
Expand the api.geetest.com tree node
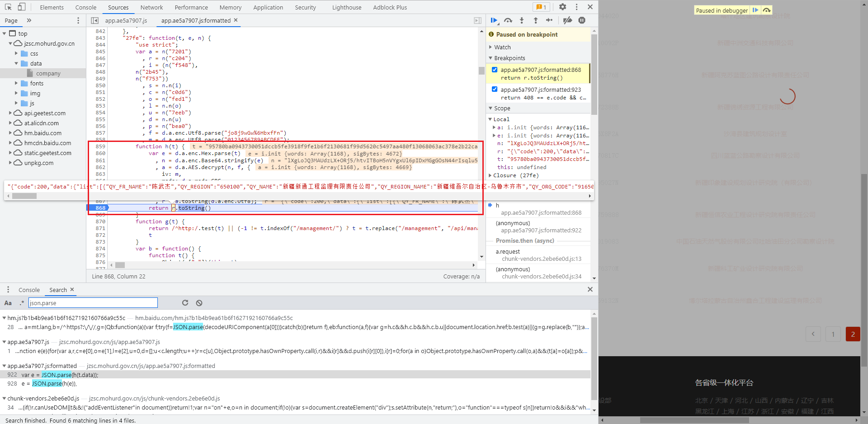click(10, 113)
